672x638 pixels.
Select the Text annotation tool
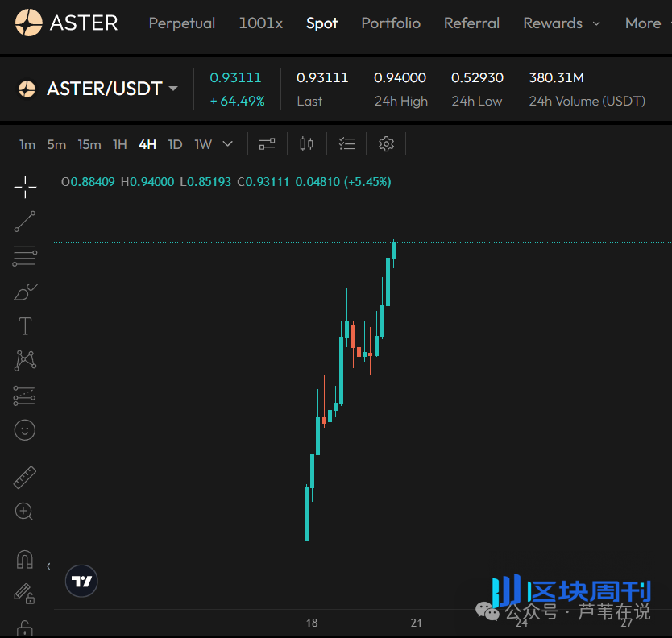(25, 326)
